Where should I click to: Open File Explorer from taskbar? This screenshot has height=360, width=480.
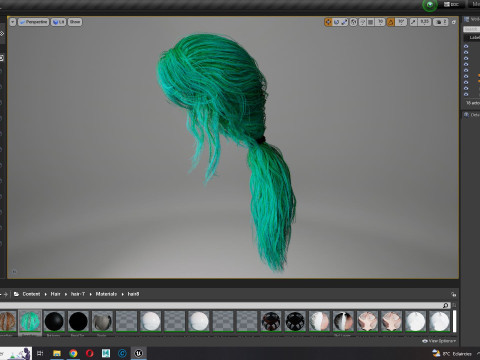point(57,353)
